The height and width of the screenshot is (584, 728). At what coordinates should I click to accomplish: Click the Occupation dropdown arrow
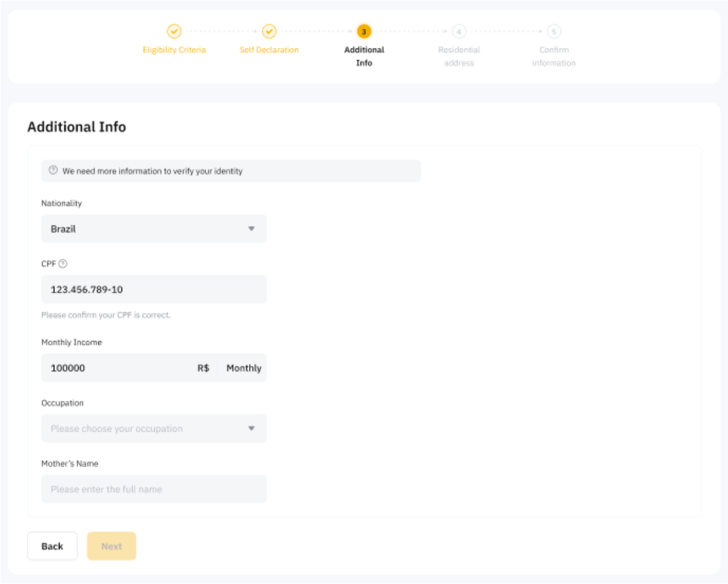(x=251, y=429)
